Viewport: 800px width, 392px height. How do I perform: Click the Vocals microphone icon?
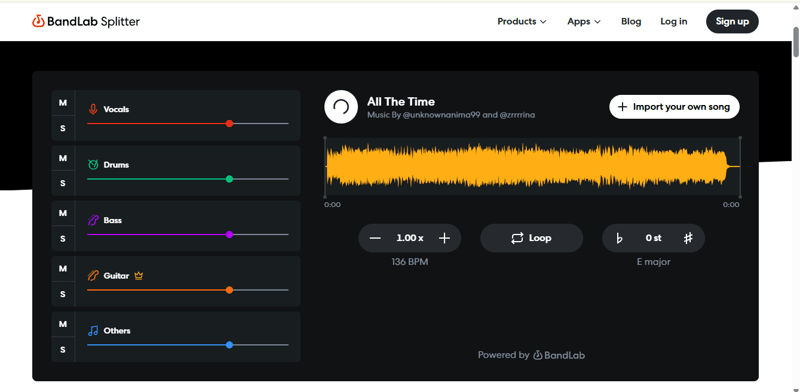click(93, 109)
